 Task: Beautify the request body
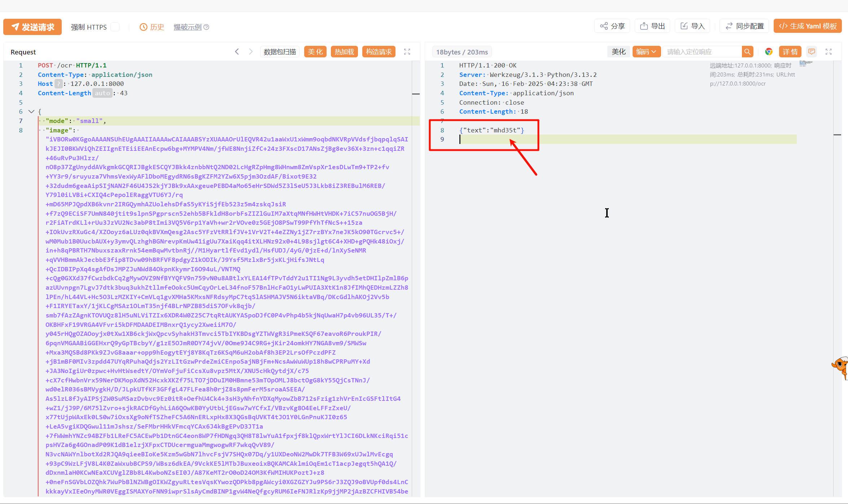click(x=315, y=52)
